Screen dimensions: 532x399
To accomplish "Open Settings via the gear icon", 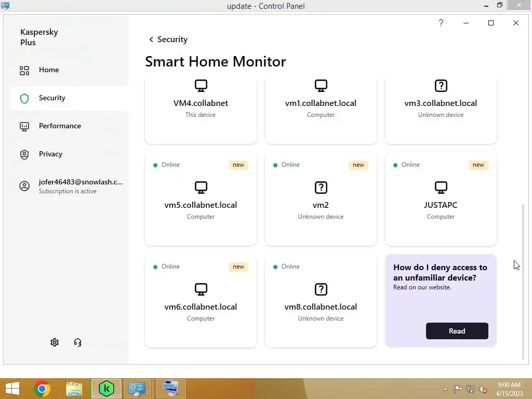I will (x=54, y=342).
